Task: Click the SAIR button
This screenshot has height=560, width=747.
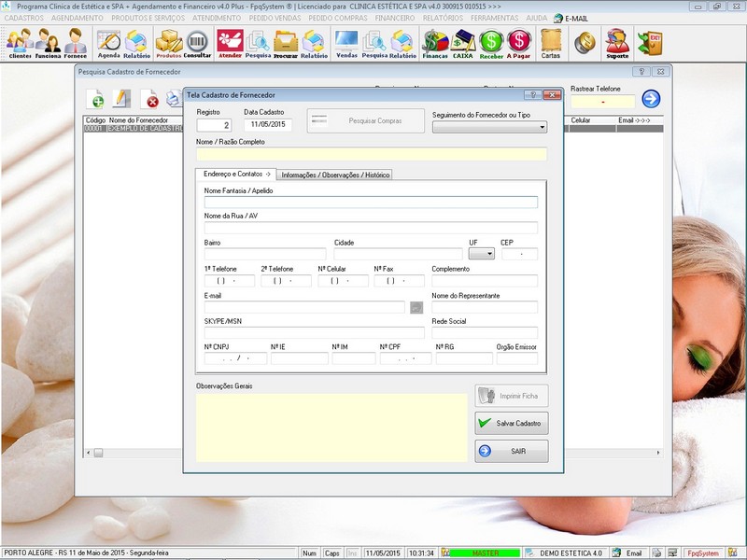Action: coord(512,451)
